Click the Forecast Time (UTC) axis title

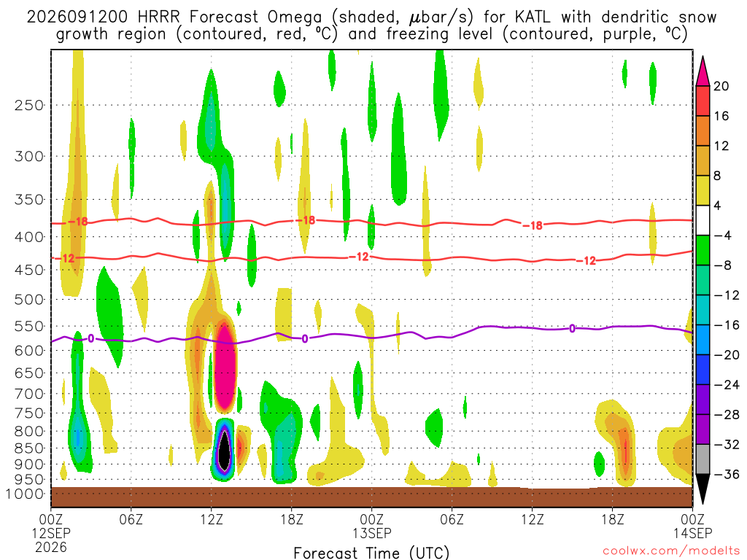371,553
